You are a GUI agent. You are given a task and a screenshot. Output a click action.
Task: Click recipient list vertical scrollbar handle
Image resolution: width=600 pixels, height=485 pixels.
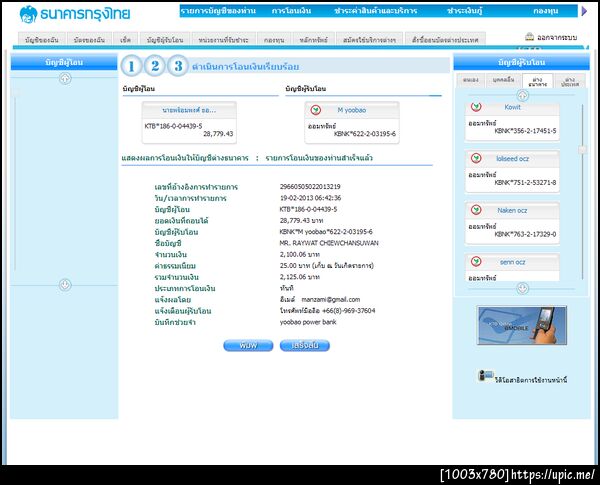click(x=582, y=150)
